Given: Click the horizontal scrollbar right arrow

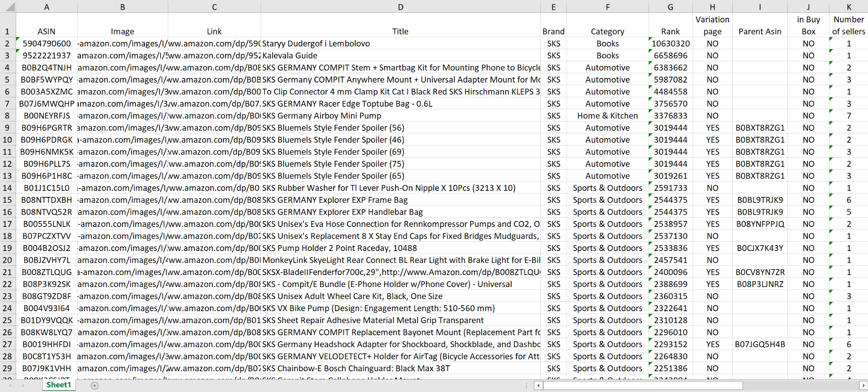Looking at the screenshot, I should (x=863, y=385).
